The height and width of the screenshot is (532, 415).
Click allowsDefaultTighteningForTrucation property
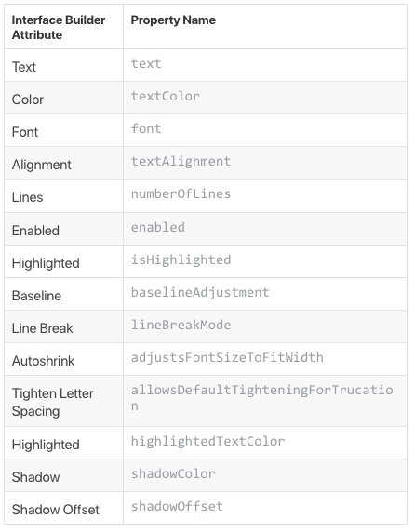pyautogui.click(x=262, y=398)
